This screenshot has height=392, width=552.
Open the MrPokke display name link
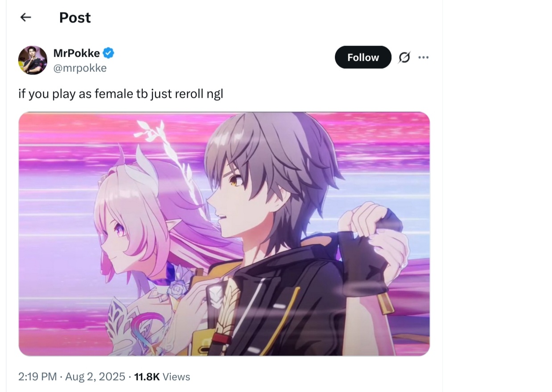pos(76,53)
